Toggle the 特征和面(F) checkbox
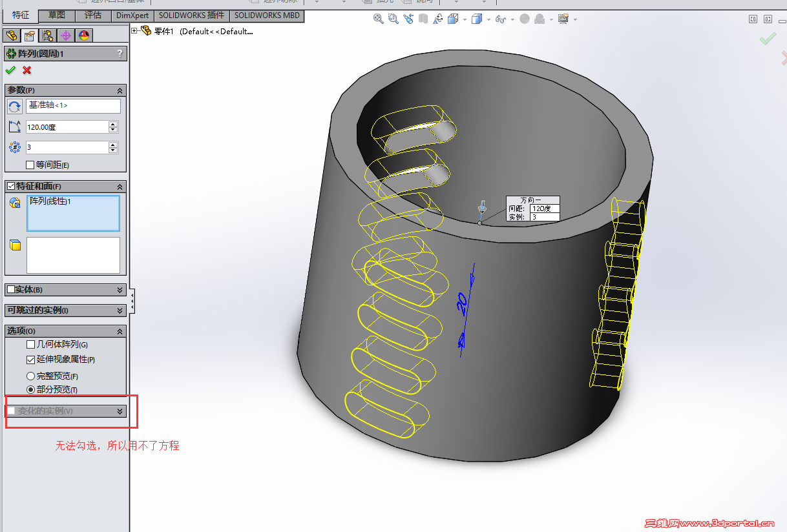This screenshot has height=532, width=787. click(11, 186)
